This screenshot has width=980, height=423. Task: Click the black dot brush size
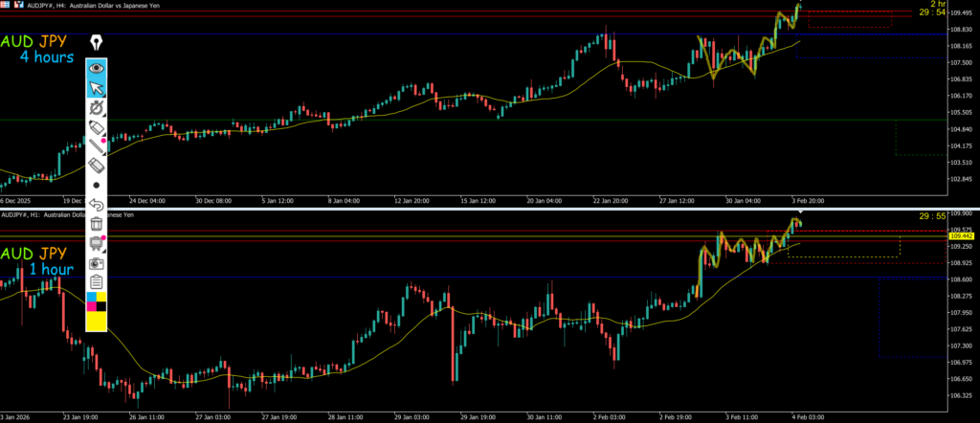(97, 185)
